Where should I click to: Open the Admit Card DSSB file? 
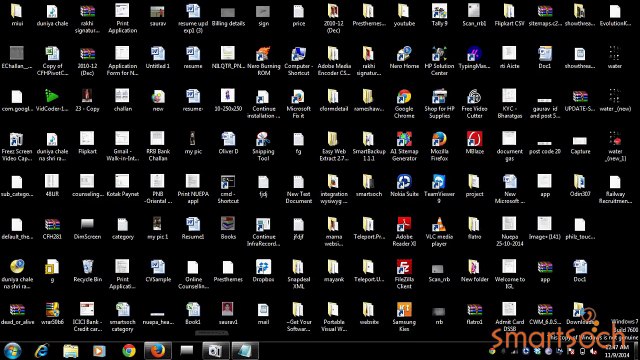pos(509,317)
